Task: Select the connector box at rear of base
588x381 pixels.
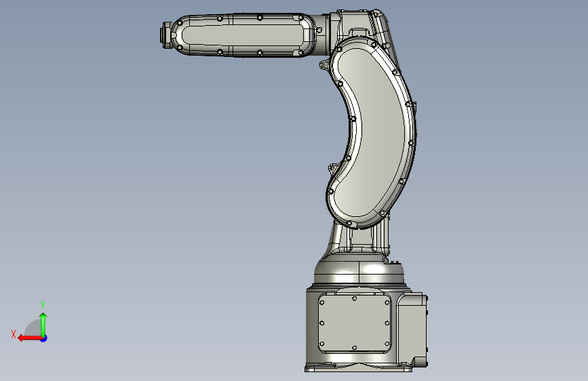Action: click(x=412, y=330)
